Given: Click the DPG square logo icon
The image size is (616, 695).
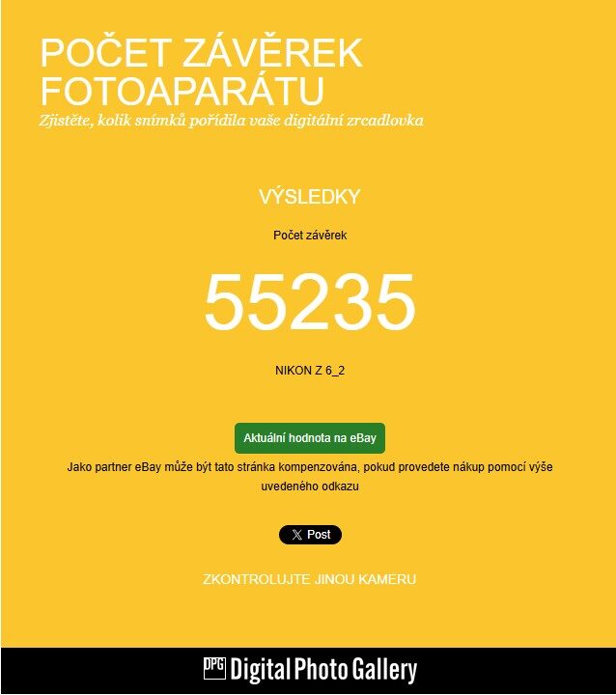Looking at the screenshot, I should coord(214,668).
